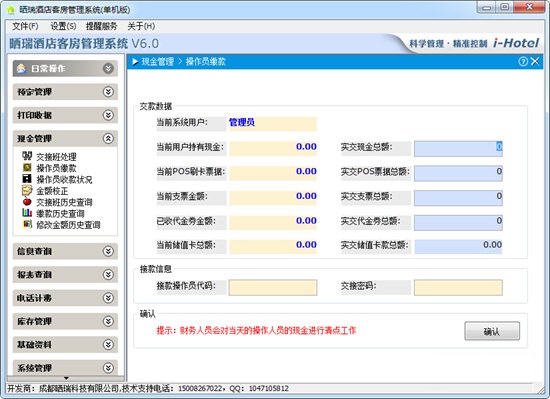Open the 关于(H) menu
This screenshot has height=399, width=550.
pos(141,26)
